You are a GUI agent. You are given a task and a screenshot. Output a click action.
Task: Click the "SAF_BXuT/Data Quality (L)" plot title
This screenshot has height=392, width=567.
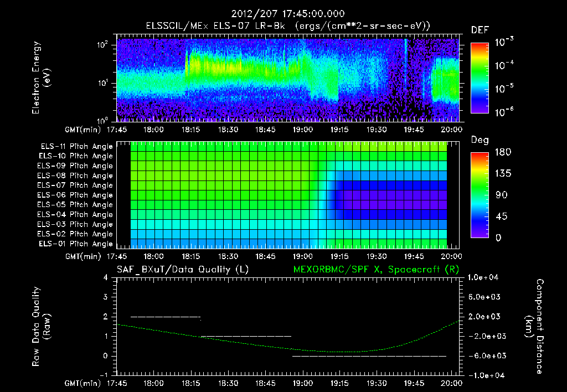coord(183,270)
